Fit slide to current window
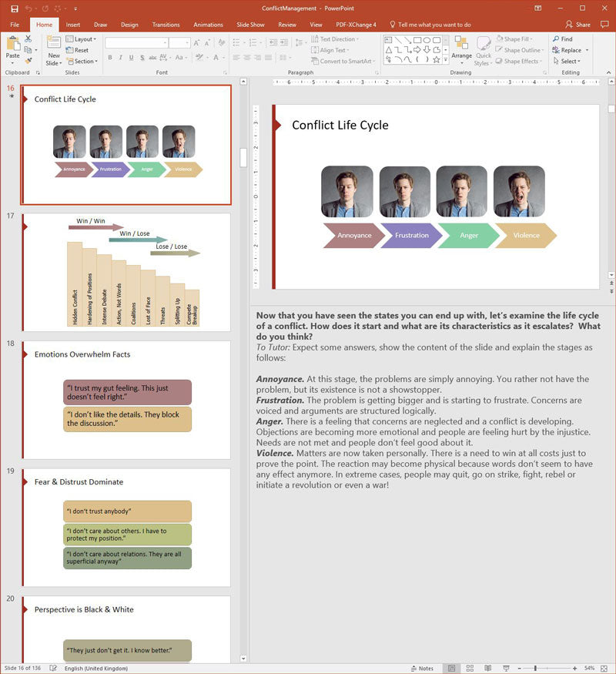This screenshot has width=616, height=674. tap(604, 668)
